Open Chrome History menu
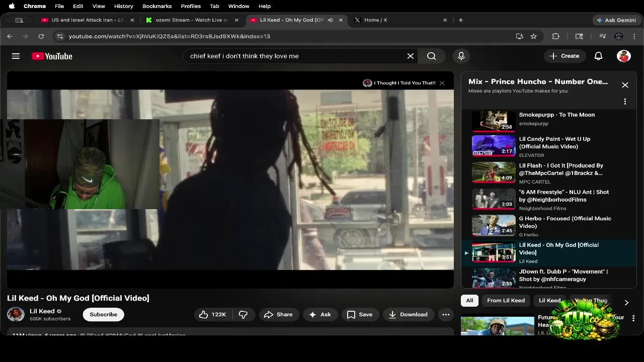The width and height of the screenshot is (644, 362). tap(123, 6)
